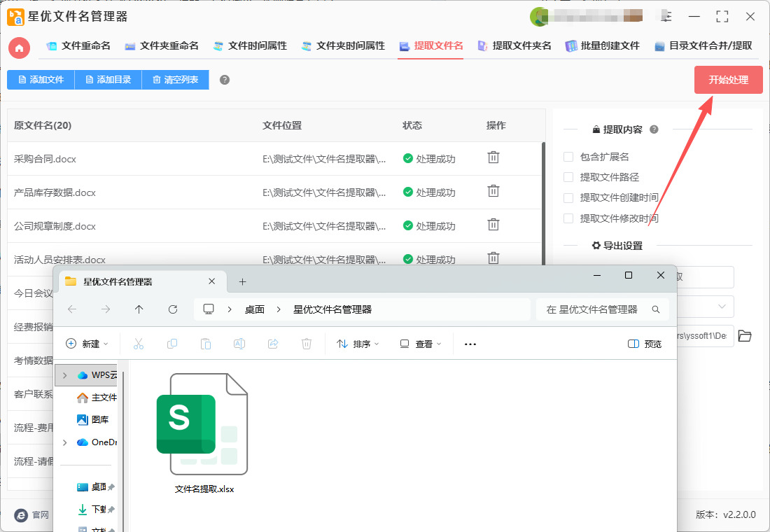The image size is (770, 532).
Task: Delete the 采购合同.docx row with trash icon
Action: 493,157
